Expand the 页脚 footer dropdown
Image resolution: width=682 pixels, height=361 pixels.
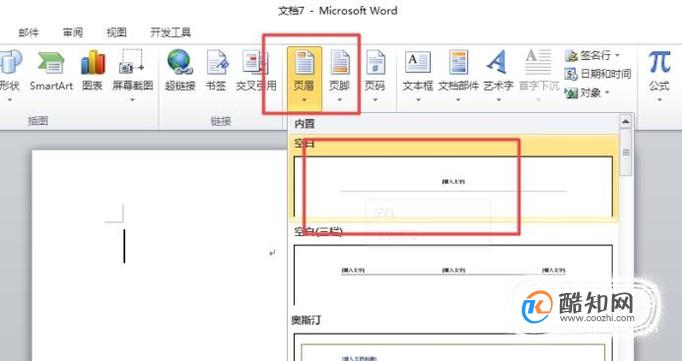pos(339,100)
